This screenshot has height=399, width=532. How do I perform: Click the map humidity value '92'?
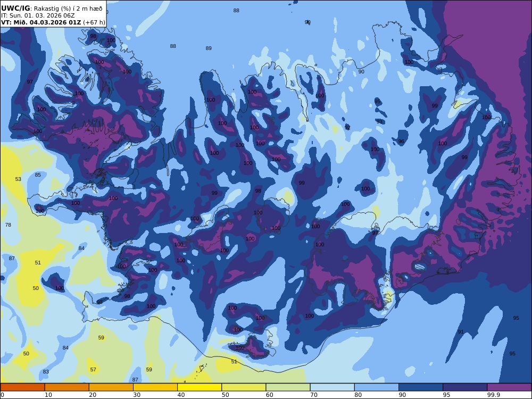coord(347,128)
